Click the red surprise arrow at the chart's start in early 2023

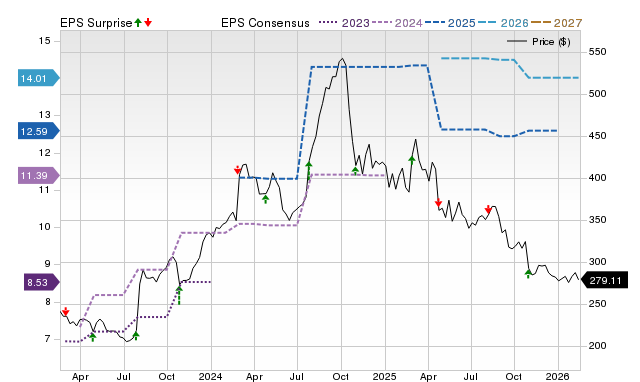(x=66, y=312)
